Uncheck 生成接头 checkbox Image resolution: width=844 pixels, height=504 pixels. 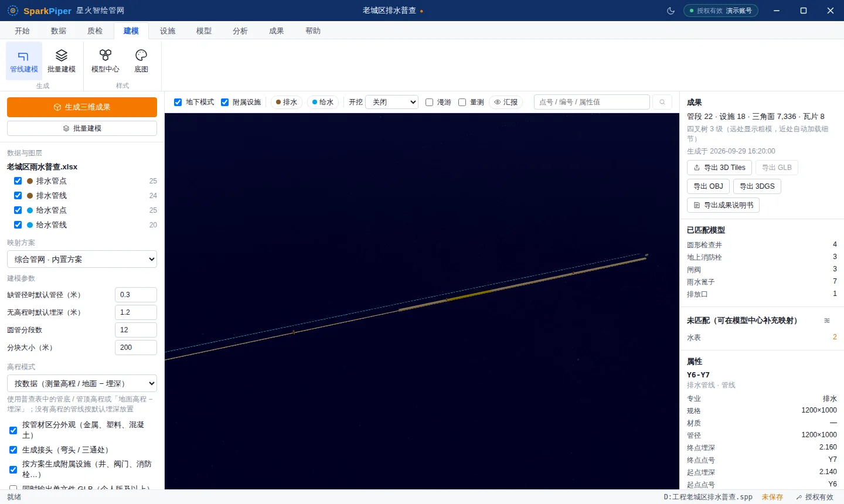13,450
